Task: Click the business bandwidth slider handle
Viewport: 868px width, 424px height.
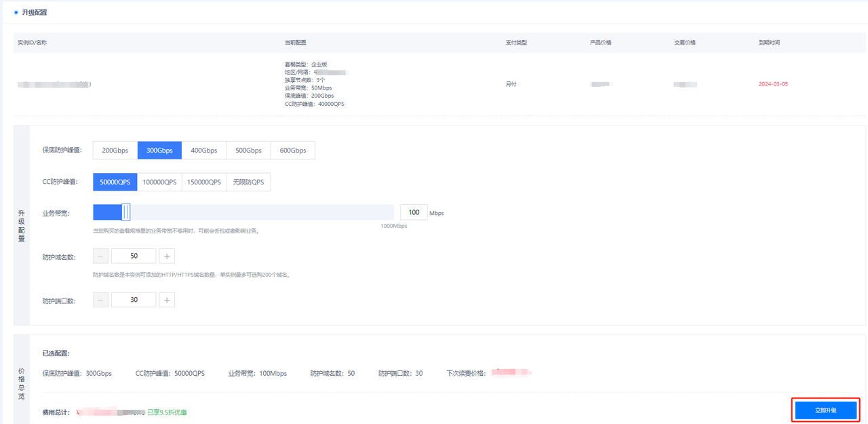Action: pos(125,212)
